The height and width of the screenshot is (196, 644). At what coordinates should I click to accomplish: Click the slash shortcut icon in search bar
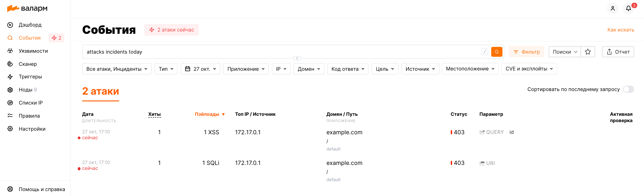tap(484, 52)
